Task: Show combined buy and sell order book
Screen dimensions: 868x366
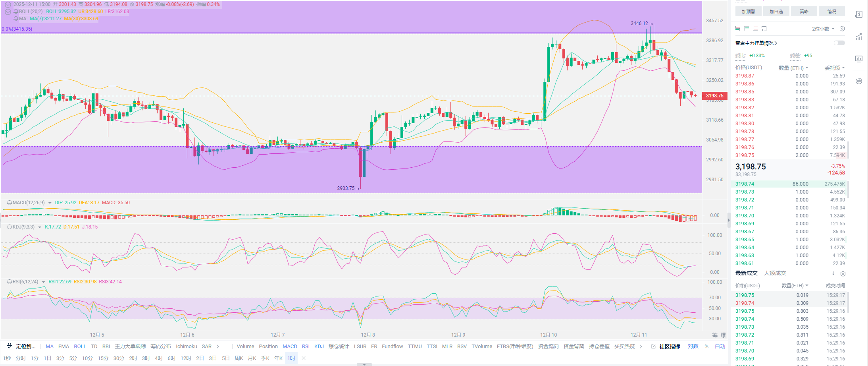Action: tap(738, 29)
